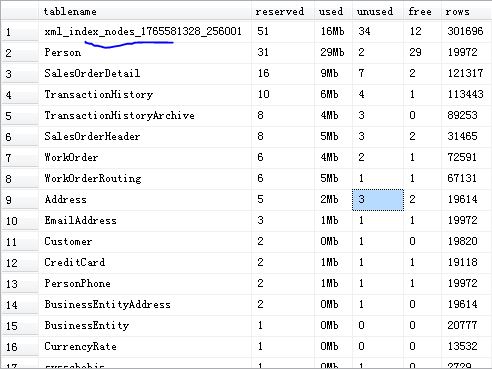Screen dimensions: 492x370
Task: Click rows value 67131
Action: click(466, 179)
